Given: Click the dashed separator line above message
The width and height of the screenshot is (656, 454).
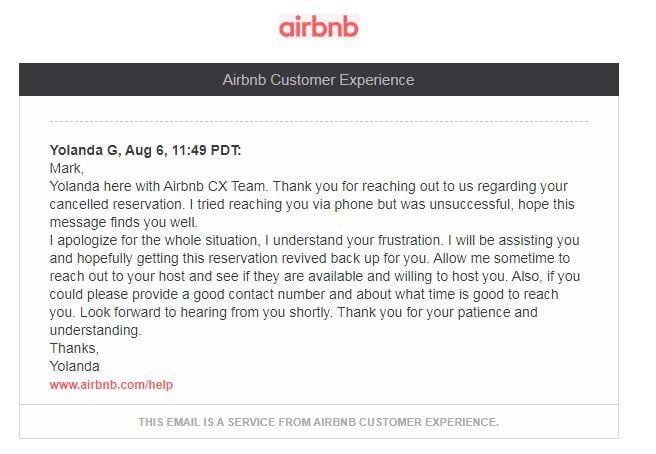Looking at the screenshot, I should (x=319, y=122).
